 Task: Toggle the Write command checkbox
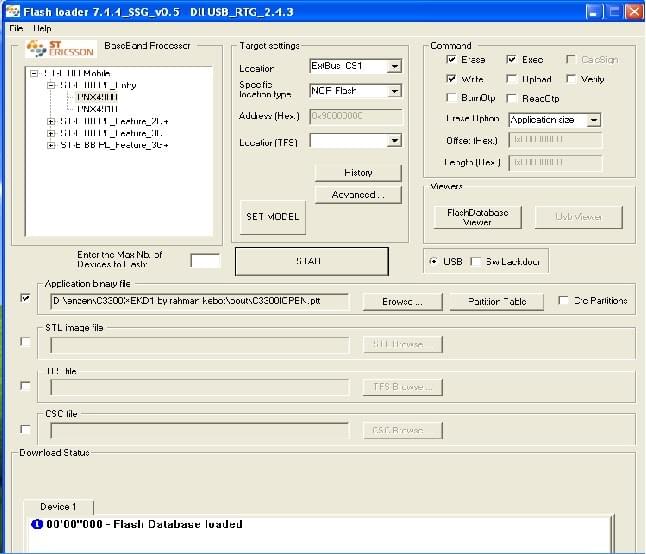451,79
